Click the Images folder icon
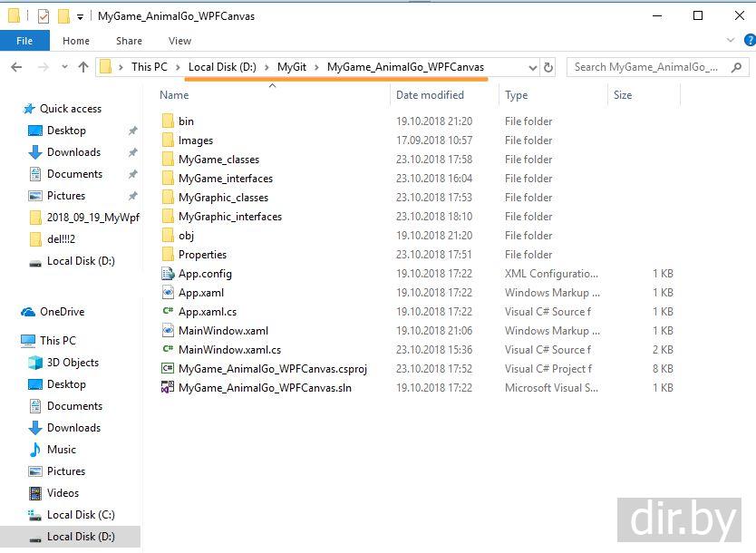The width and height of the screenshot is (756, 553). click(x=168, y=141)
